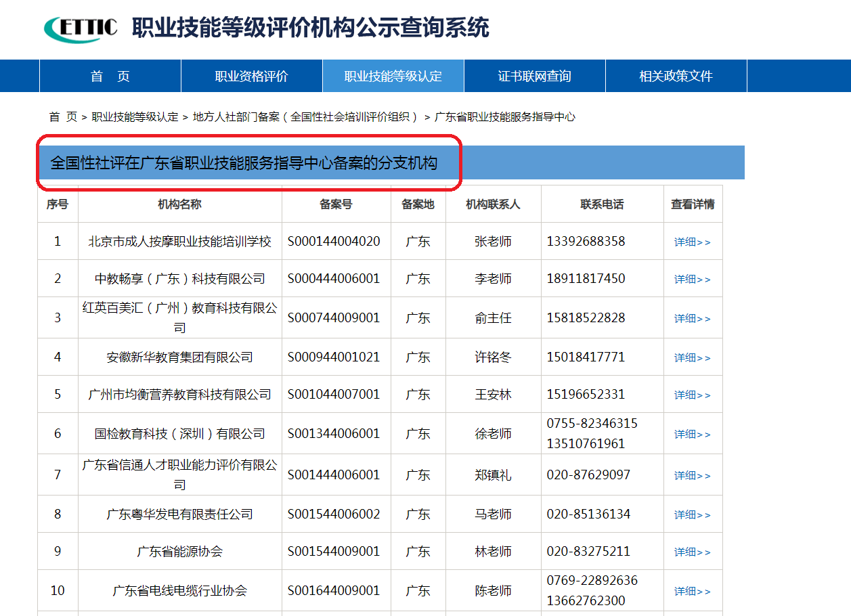This screenshot has width=851, height=616.
Task: Click record number S001044007001
Action: [334, 395]
